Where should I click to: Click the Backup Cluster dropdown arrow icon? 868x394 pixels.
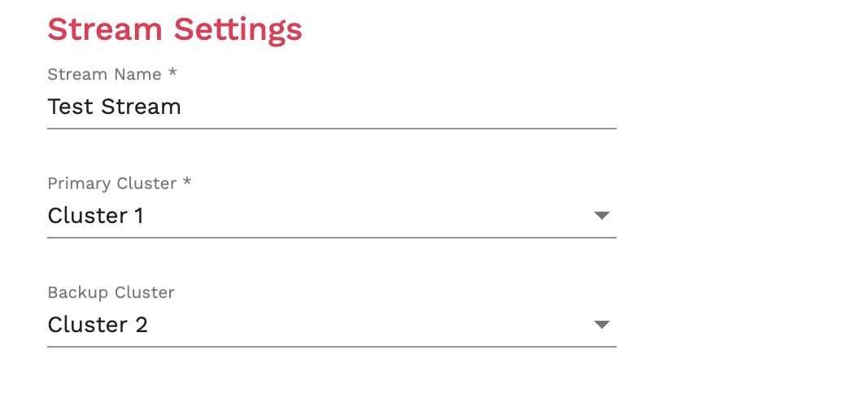pos(601,325)
